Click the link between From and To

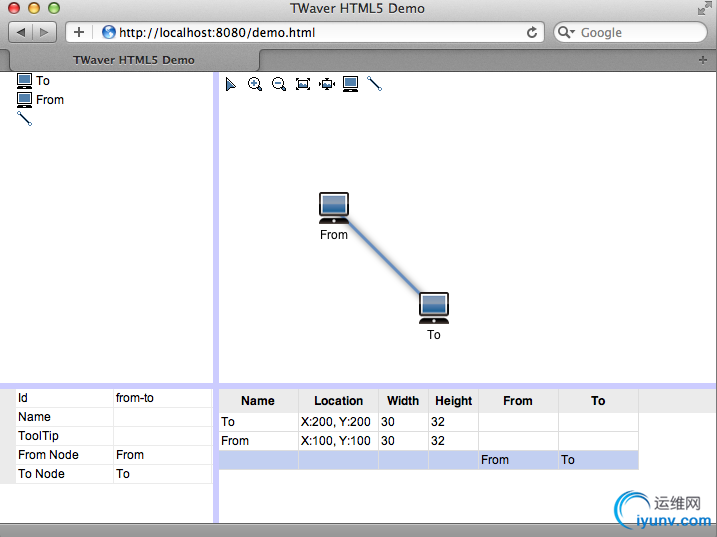384,258
